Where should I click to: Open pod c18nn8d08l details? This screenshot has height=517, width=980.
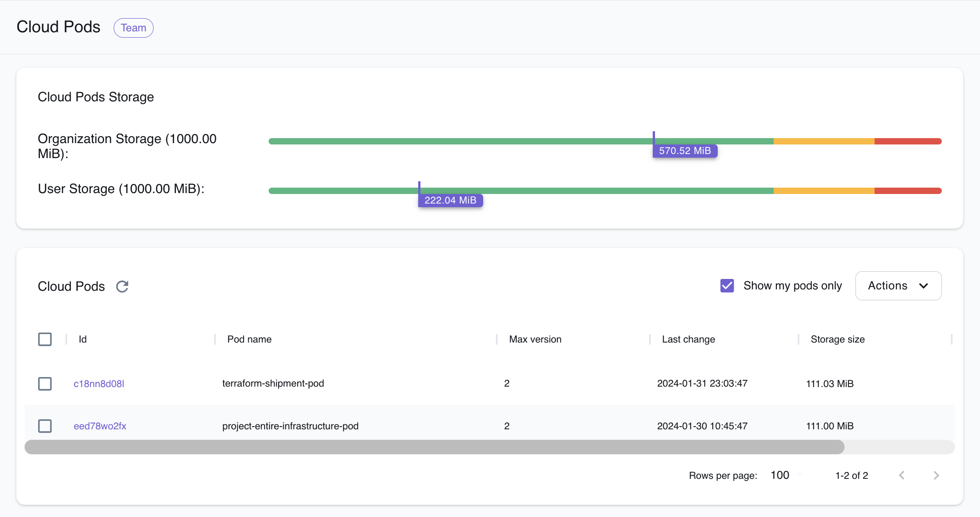coord(98,383)
